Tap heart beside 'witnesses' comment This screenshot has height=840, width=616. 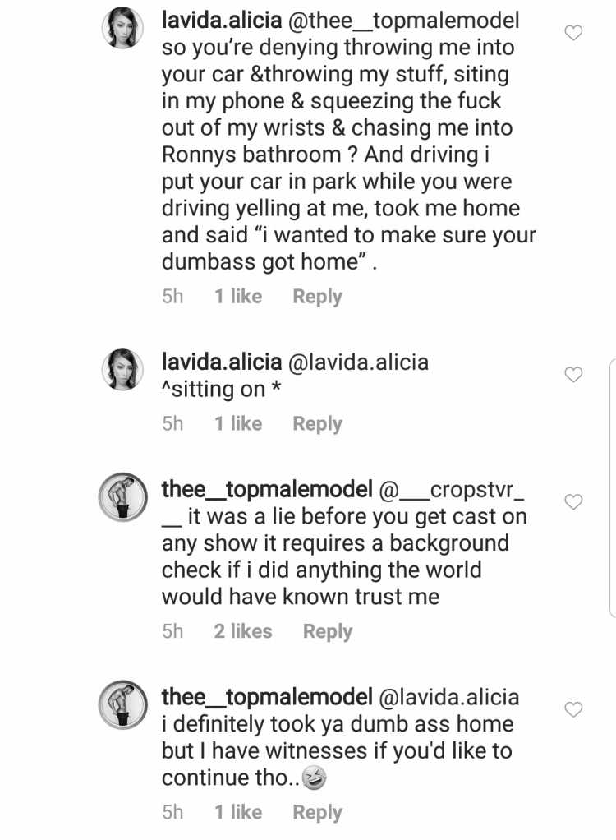(573, 709)
